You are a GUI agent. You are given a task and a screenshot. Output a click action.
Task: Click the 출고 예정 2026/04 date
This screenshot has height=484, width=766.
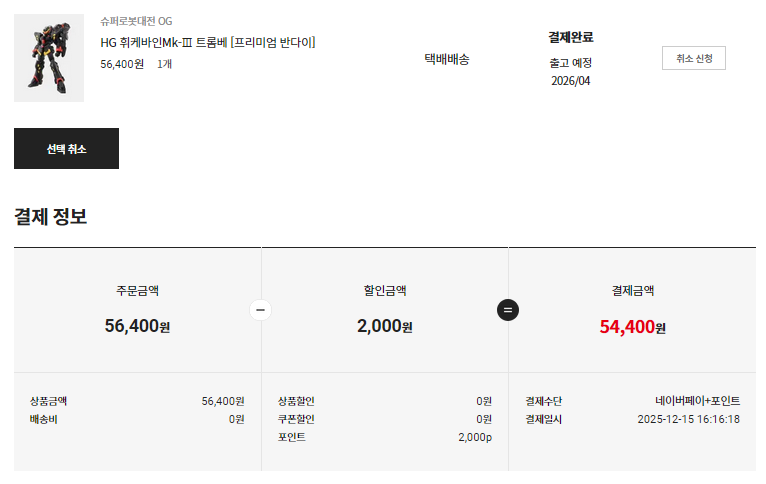(571, 71)
